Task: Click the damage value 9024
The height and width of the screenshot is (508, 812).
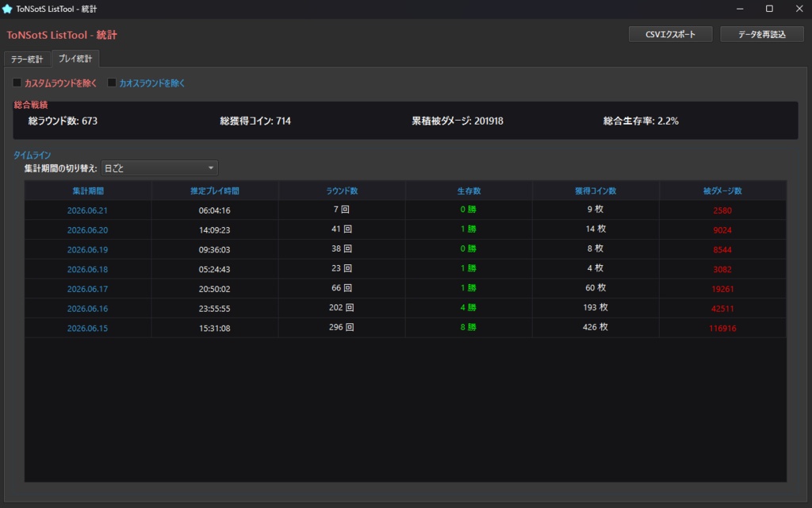Action: [722, 231]
